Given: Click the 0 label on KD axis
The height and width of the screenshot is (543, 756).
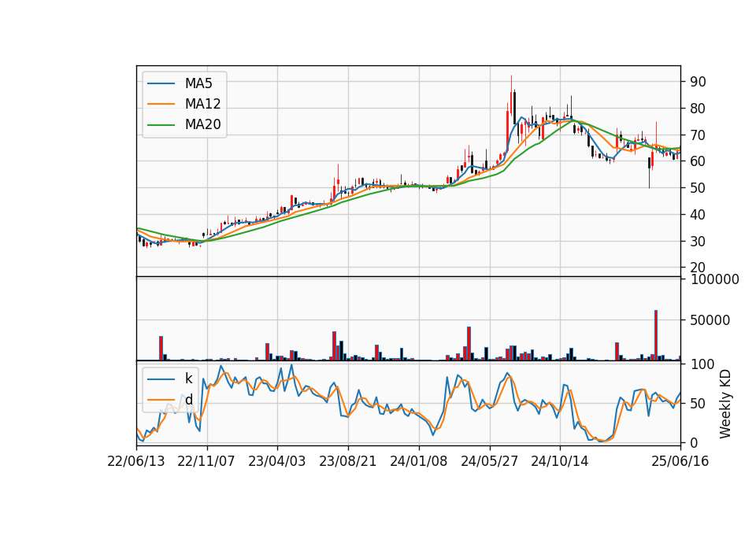Looking at the screenshot, I should coord(694,442).
